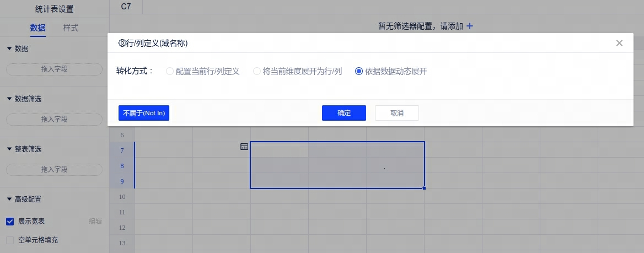Select 将当前维度展开为行/列 radio option
Image resolution: width=644 pixels, height=253 pixels.
click(256, 71)
